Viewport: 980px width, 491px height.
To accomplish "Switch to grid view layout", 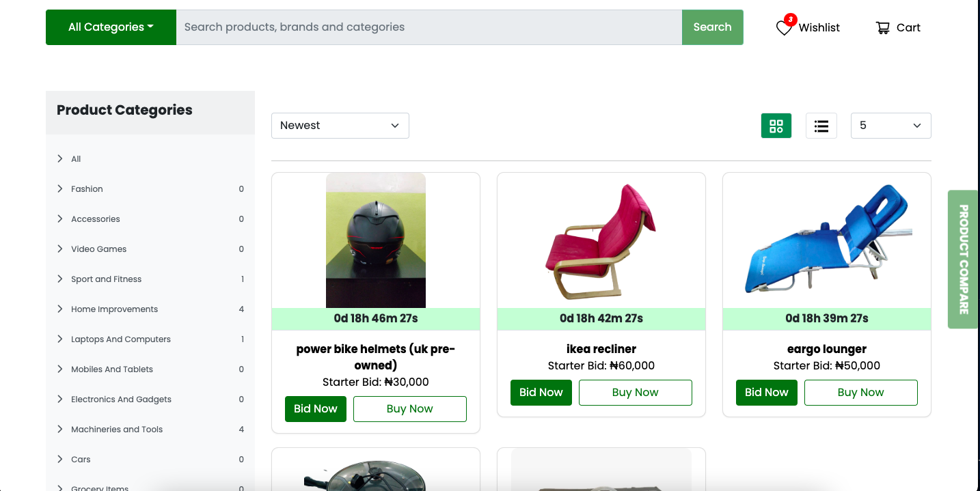I will 776,126.
